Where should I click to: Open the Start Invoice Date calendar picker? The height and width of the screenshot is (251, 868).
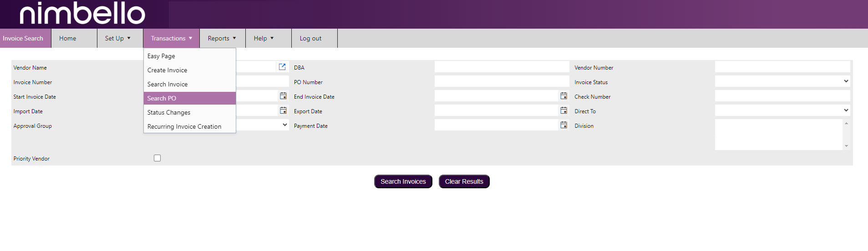[283, 96]
